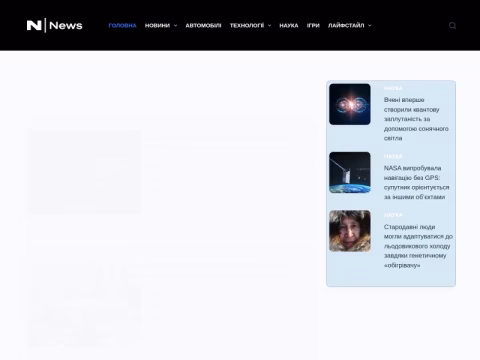Click Наука tag above NASA article

[x=393, y=156]
